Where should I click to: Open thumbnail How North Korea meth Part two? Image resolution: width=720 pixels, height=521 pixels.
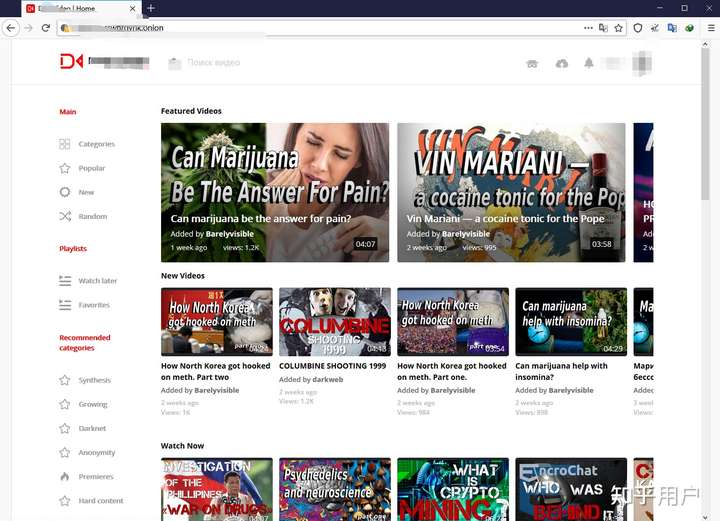click(x=217, y=322)
